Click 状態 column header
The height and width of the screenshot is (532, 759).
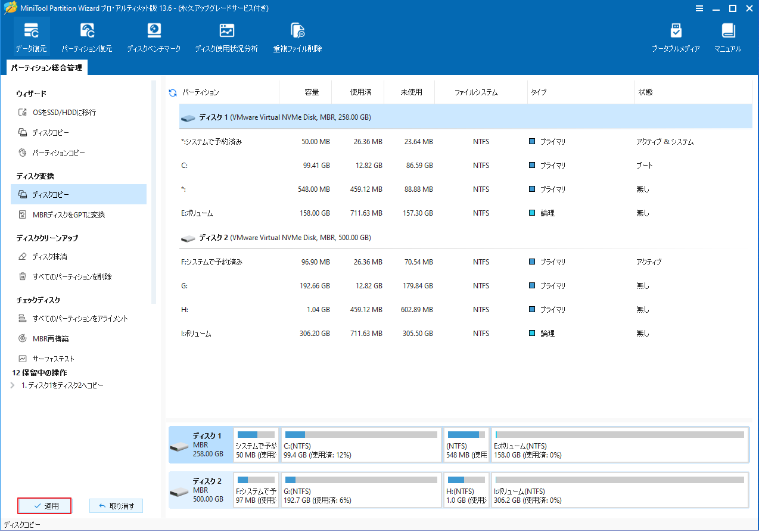coord(693,92)
